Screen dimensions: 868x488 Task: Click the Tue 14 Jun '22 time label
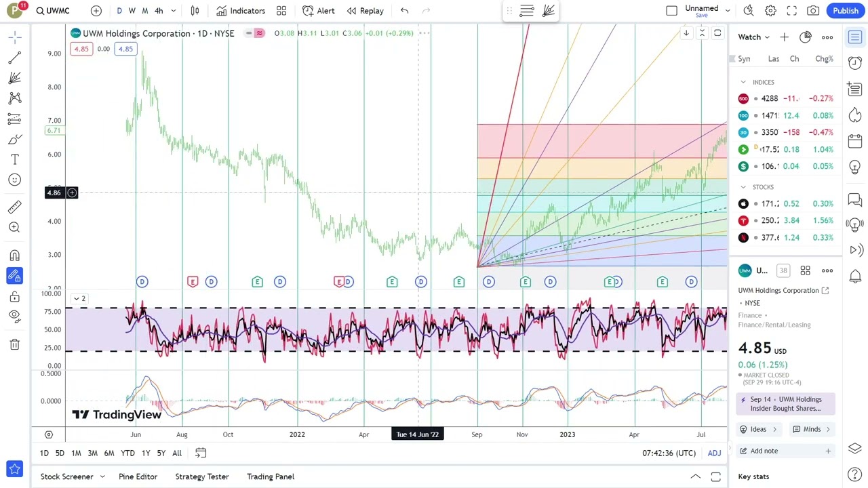point(417,434)
